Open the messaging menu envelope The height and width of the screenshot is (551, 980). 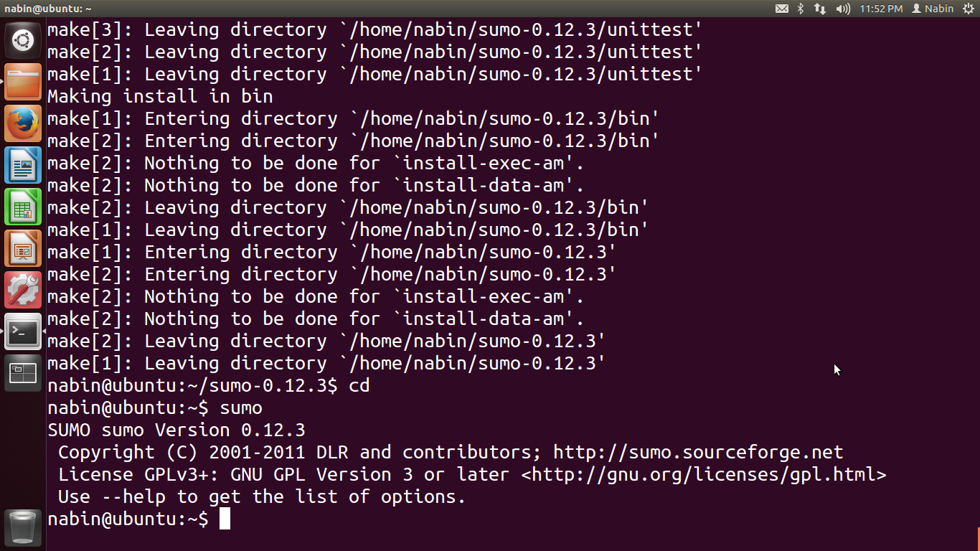782,9
